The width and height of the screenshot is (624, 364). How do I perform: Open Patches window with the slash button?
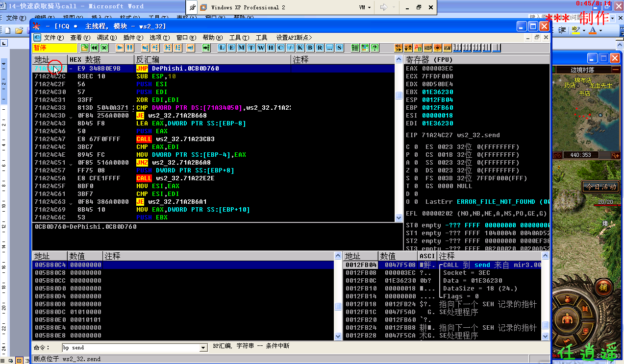291,48
